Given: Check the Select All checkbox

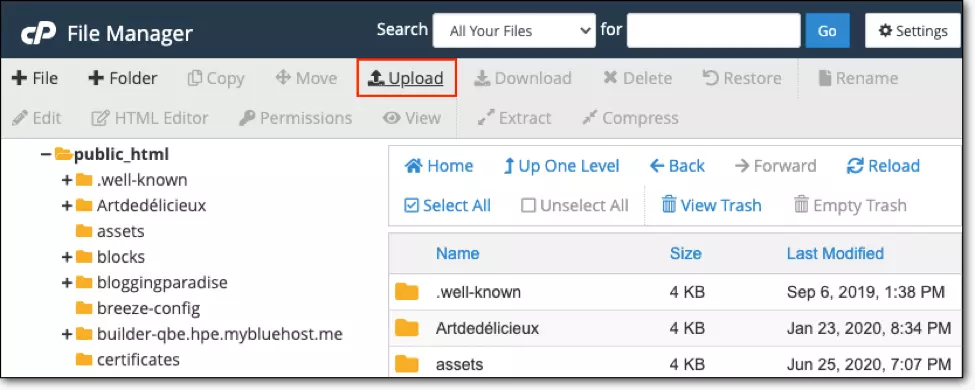Looking at the screenshot, I should (x=411, y=205).
